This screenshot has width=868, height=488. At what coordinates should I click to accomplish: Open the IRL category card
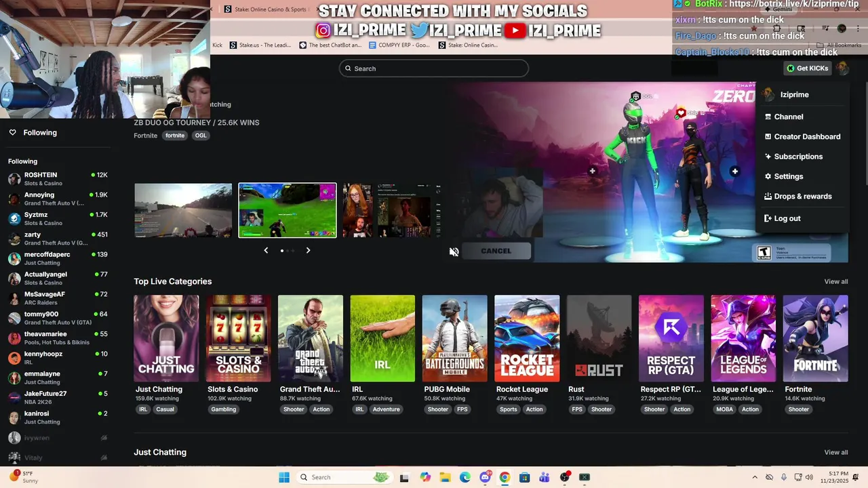tap(382, 338)
